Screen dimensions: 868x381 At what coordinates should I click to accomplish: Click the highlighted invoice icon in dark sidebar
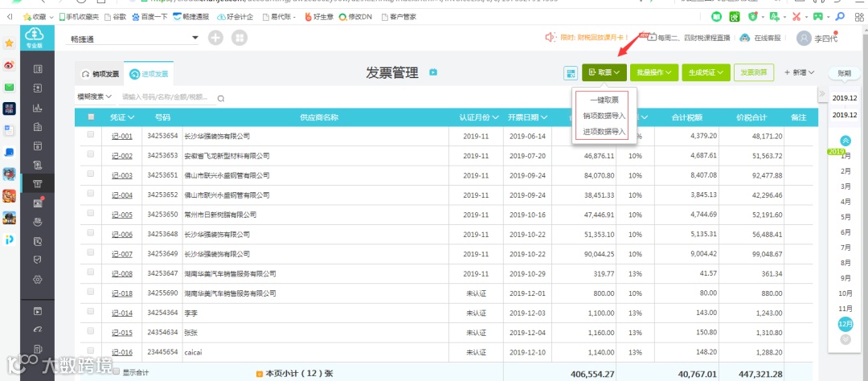click(38, 183)
